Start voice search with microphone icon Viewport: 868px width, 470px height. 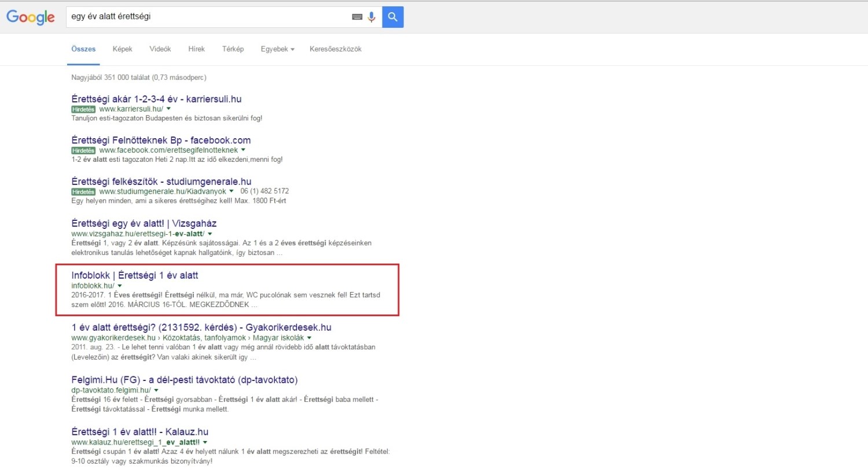[x=372, y=17]
